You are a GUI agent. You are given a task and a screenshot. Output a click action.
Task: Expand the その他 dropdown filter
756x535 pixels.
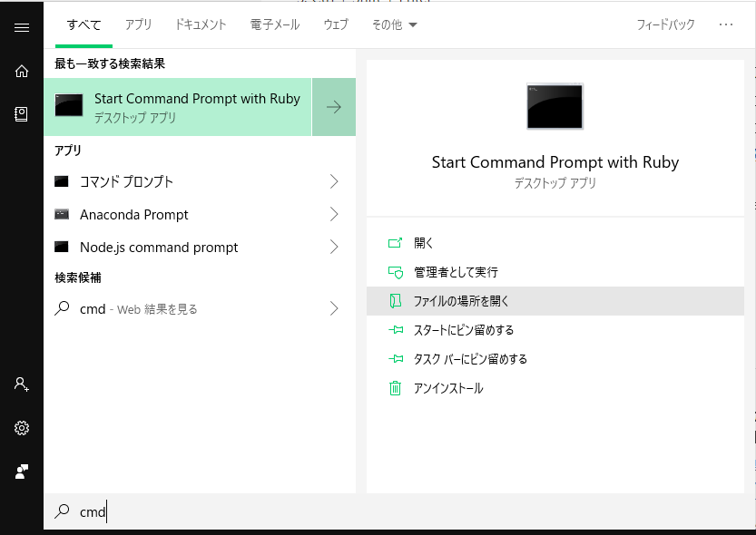click(x=394, y=24)
